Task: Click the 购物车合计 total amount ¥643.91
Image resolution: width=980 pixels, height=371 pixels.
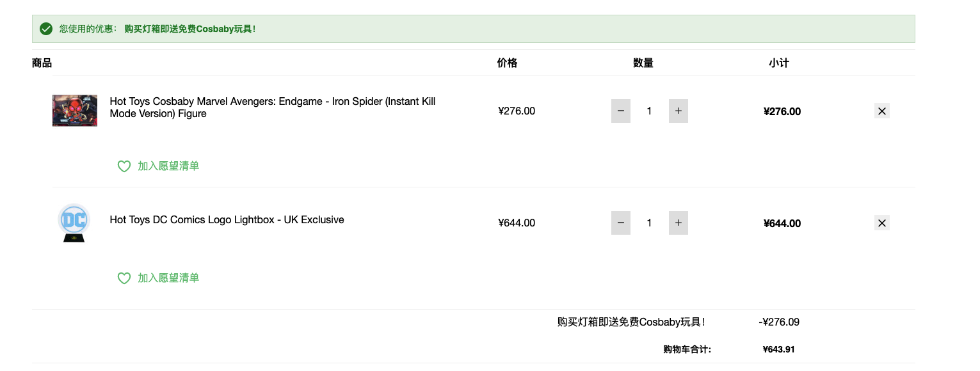Action: [779, 349]
